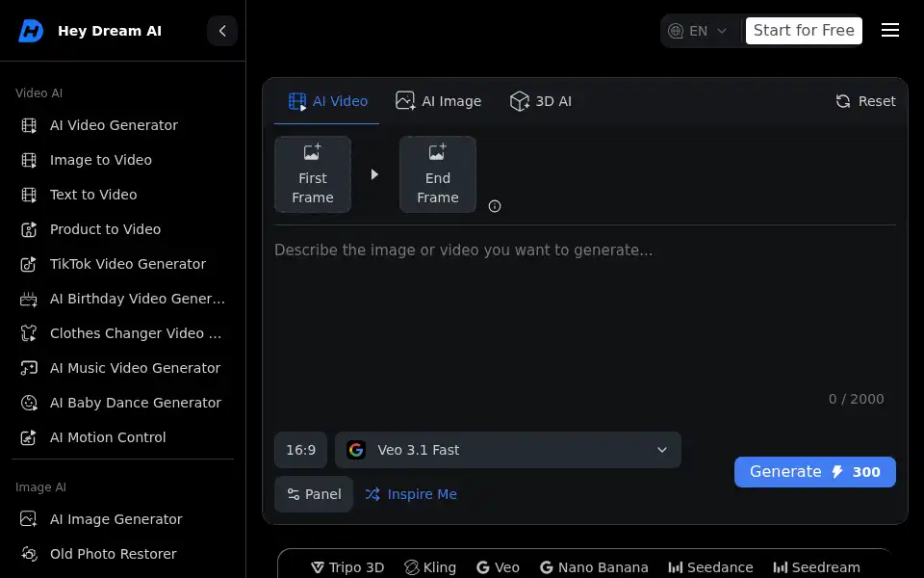Click the Reset button
924x578 pixels.
point(865,101)
